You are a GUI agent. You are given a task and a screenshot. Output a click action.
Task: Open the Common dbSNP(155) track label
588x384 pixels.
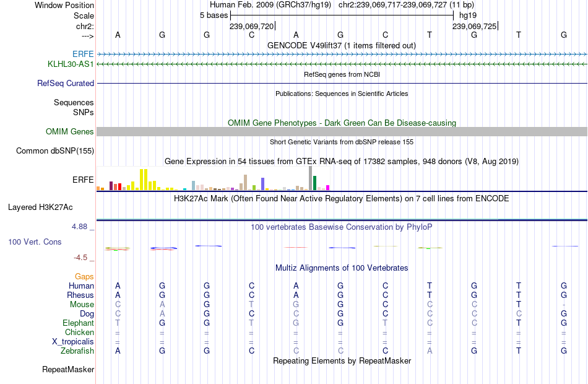pyautogui.click(x=55, y=151)
